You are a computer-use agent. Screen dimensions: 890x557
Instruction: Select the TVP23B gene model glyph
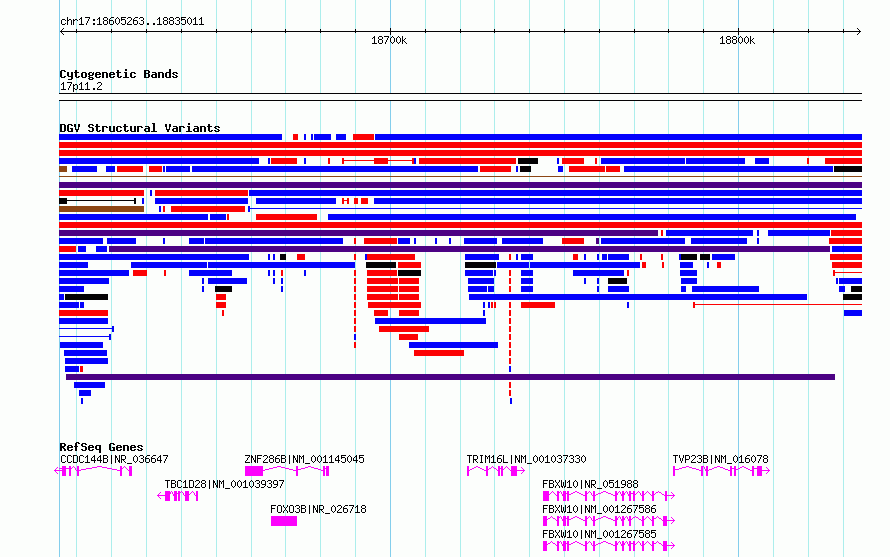721,471
